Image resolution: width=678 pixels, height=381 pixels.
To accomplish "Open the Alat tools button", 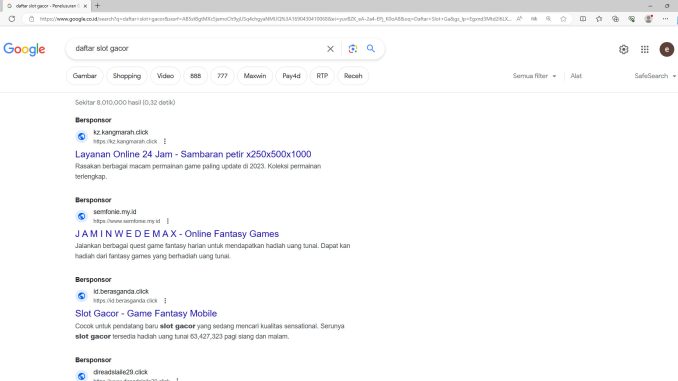I will 576,76.
